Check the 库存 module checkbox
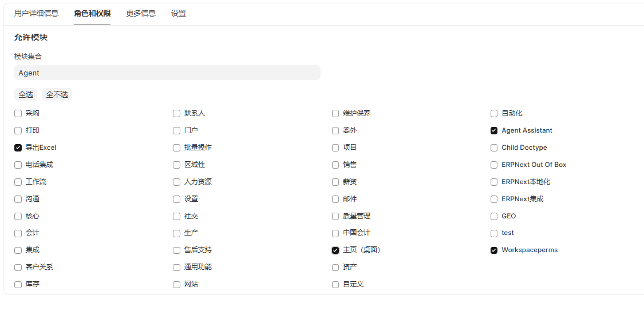The image size is (644, 319). tap(18, 285)
